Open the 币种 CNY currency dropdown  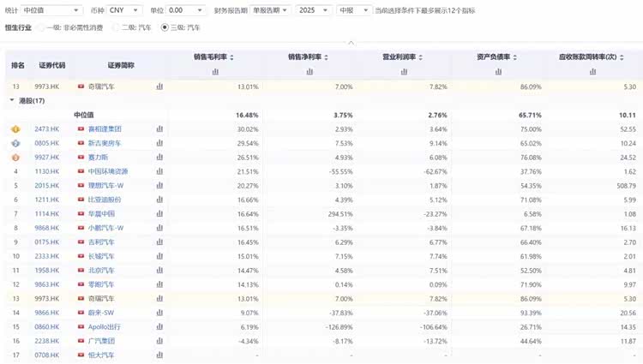coord(125,10)
